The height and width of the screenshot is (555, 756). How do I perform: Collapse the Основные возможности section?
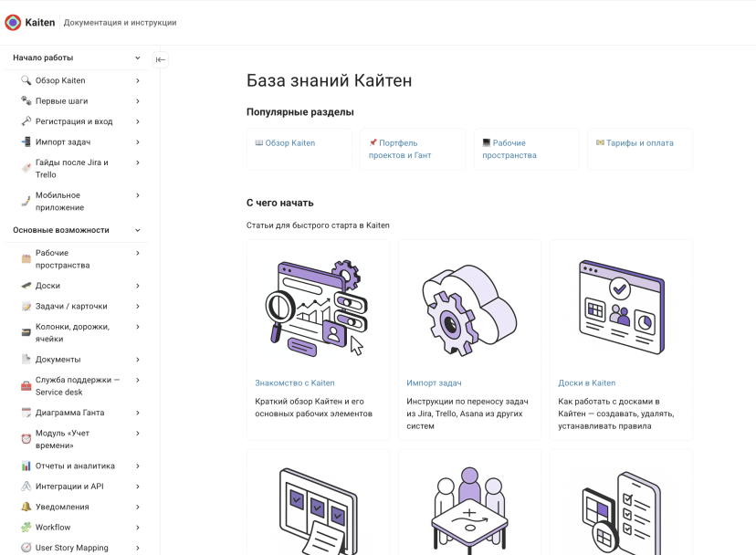[x=137, y=230]
